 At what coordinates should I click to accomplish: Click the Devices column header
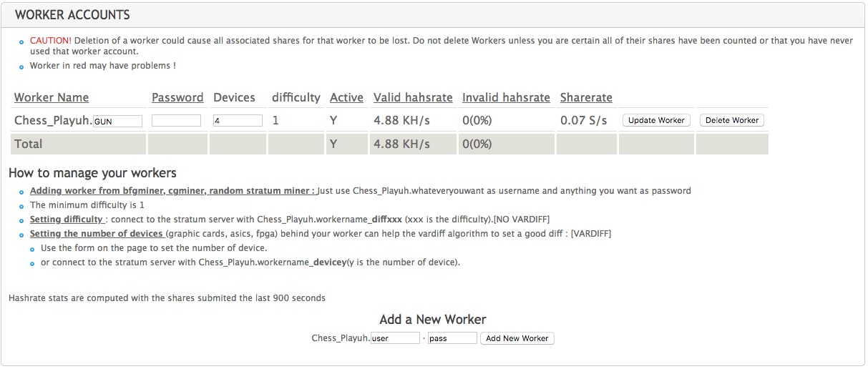coord(234,97)
